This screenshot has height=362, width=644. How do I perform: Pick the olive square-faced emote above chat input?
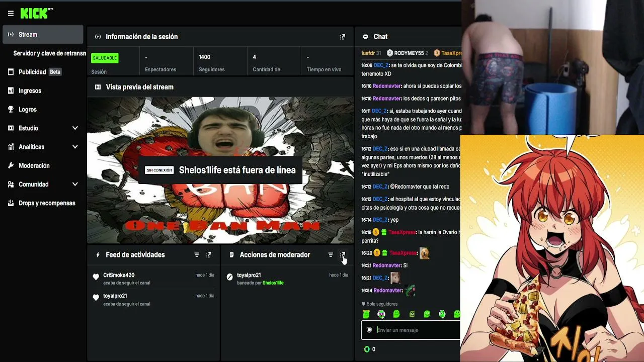(x=412, y=314)
